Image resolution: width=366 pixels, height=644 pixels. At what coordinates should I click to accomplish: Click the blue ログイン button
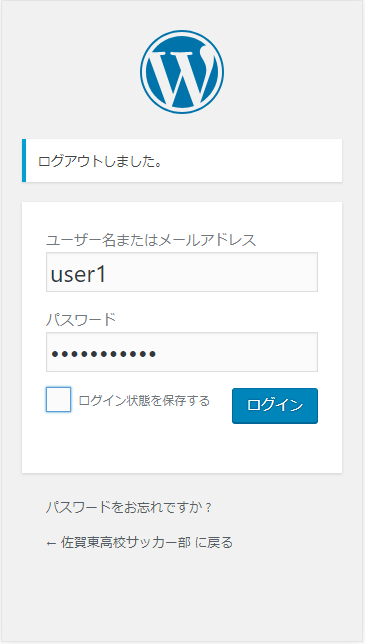click(x=275, y=406)
